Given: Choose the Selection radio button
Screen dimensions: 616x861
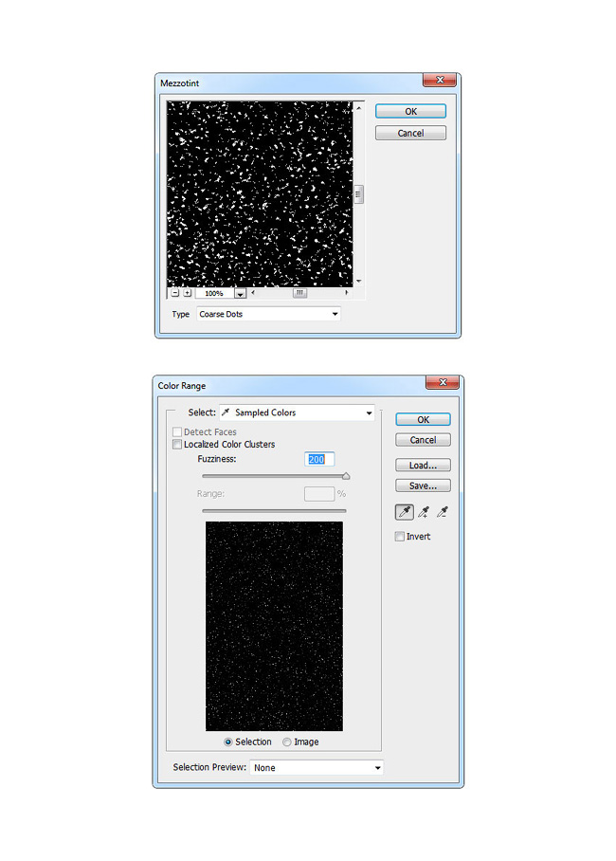Looking at the screenshot, I should pos(227,742).
